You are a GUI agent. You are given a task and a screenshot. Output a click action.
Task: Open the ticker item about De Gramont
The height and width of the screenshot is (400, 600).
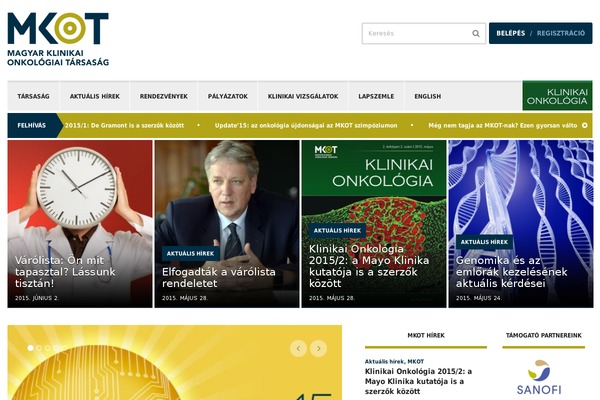(x=124, y=125)
